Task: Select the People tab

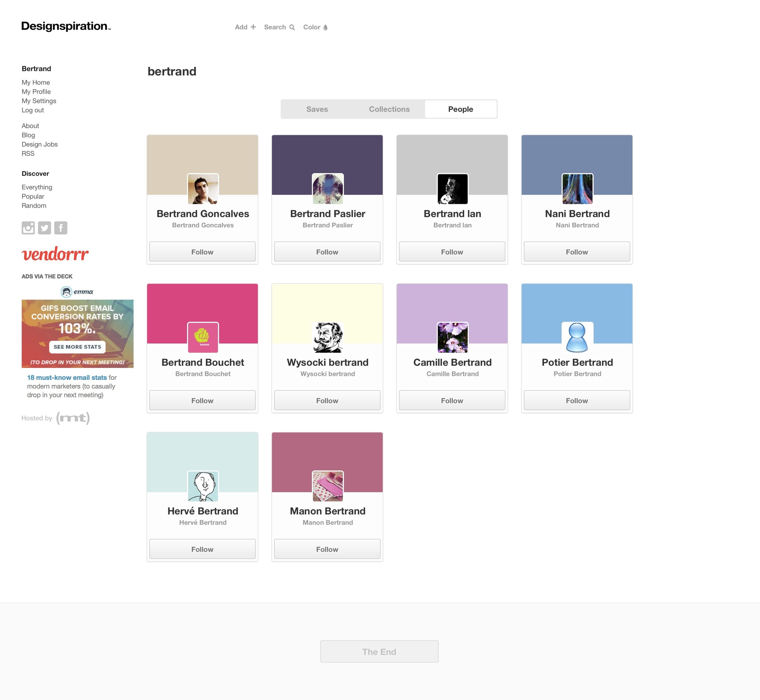Action: pos(460,109)
